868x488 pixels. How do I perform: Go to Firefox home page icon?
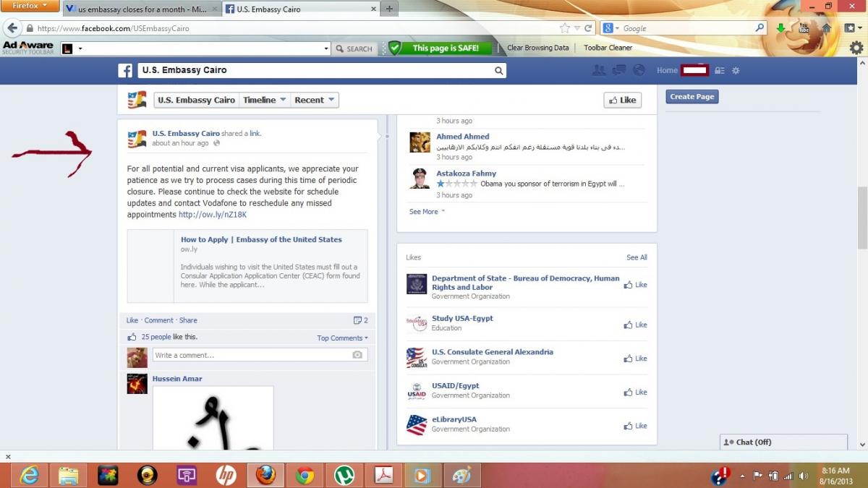[x=826, y=28]
